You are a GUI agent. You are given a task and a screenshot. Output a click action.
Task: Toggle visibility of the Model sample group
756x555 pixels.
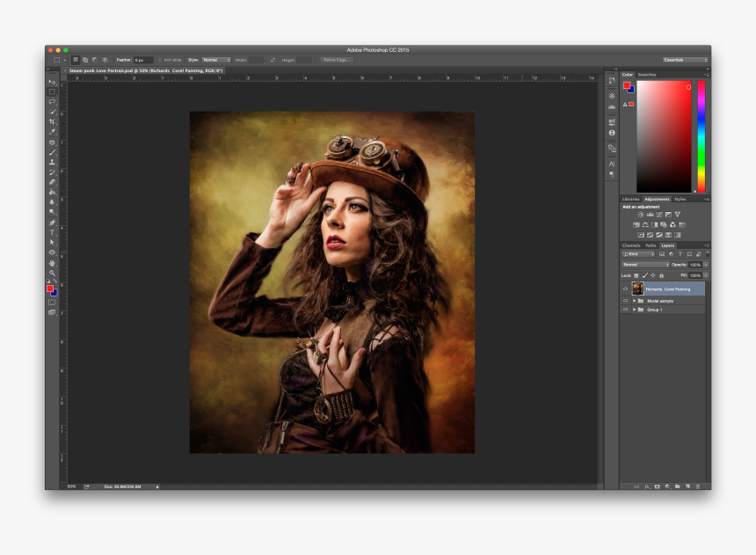[624, 301]
